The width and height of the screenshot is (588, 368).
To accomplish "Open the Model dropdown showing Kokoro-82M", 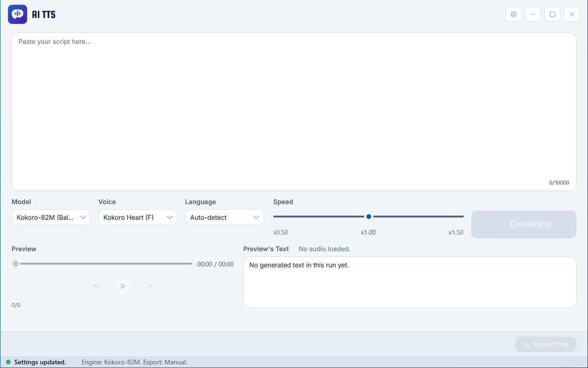I will pos(51,217).
